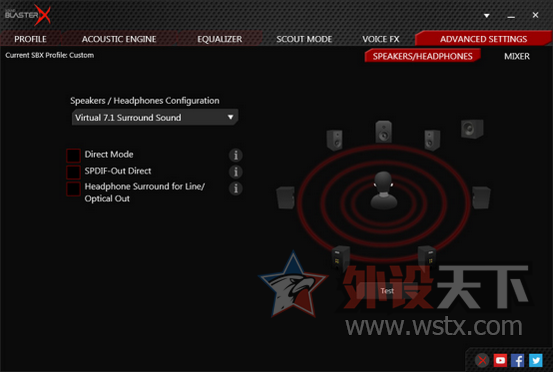Switch to MIXER sub-tab
The height and width of the screenshot is (372, 553).
point(517,56)
